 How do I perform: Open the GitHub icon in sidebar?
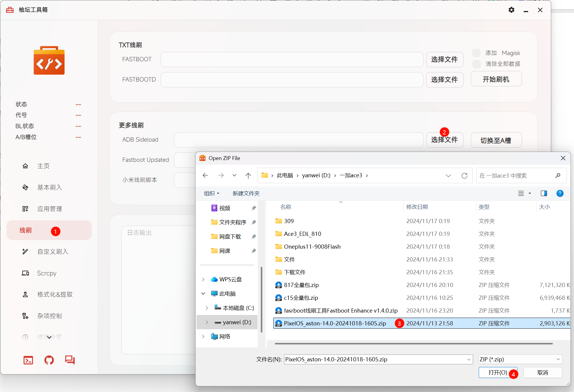click(49, 360)
